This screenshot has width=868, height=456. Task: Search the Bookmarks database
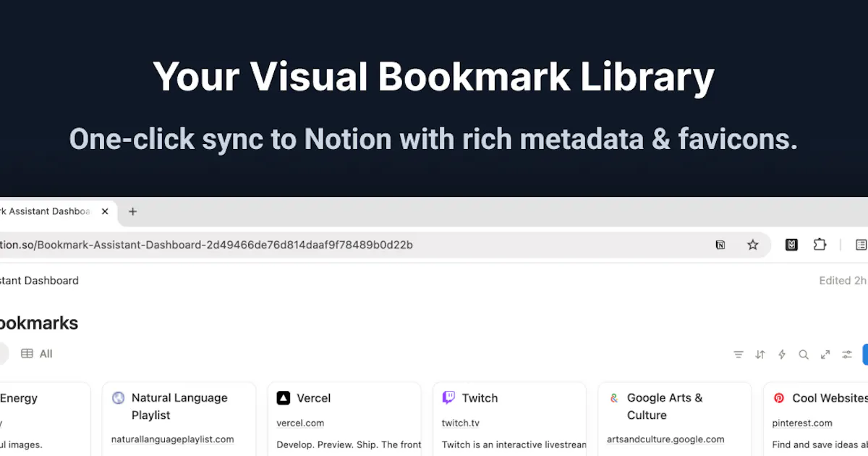(x=804, y=355)
